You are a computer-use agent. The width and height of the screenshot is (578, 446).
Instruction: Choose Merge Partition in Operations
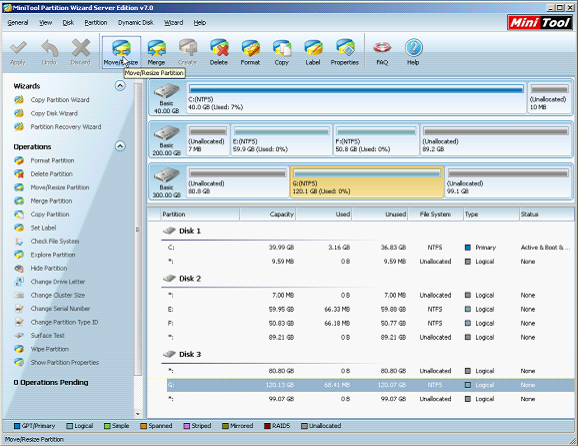click(51, 201)
